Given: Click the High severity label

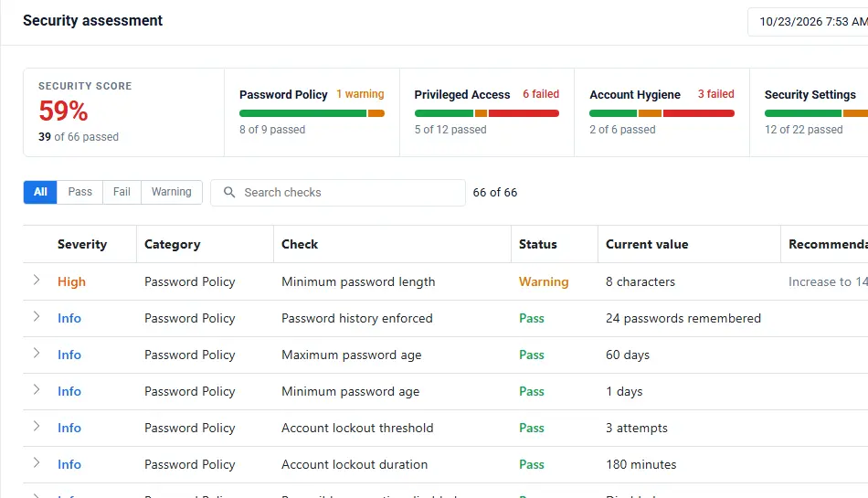Looking at the screenshot, I should coord(71,281).
